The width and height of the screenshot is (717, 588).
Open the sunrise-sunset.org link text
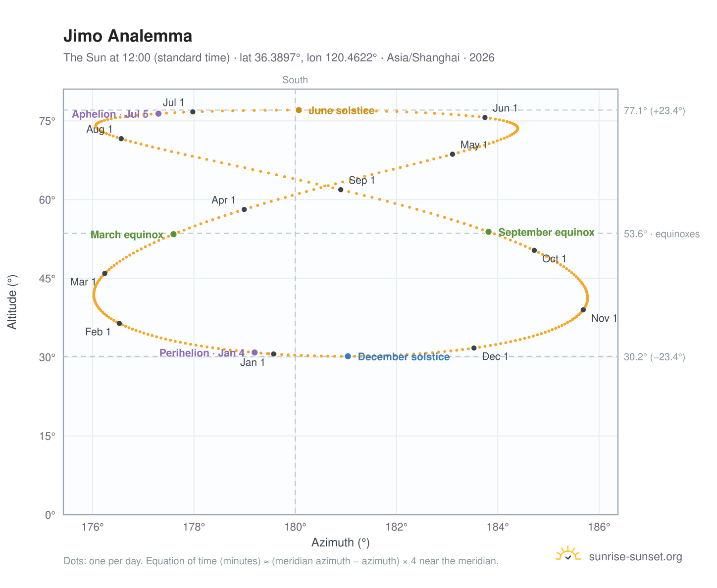tap(635, 557)
